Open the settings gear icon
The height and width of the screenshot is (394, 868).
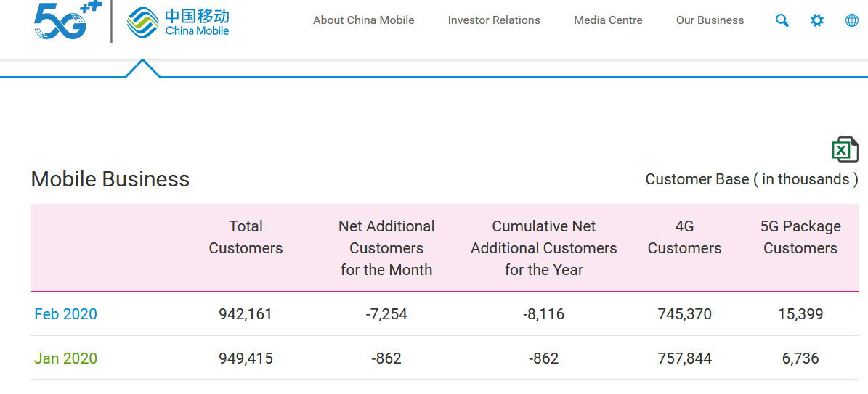817,20
